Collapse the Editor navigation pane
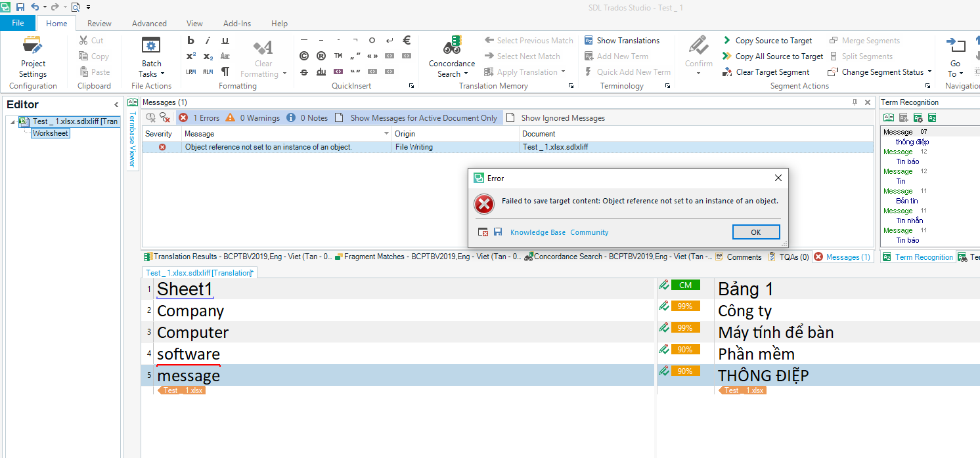980x458 pixels. 116,105
